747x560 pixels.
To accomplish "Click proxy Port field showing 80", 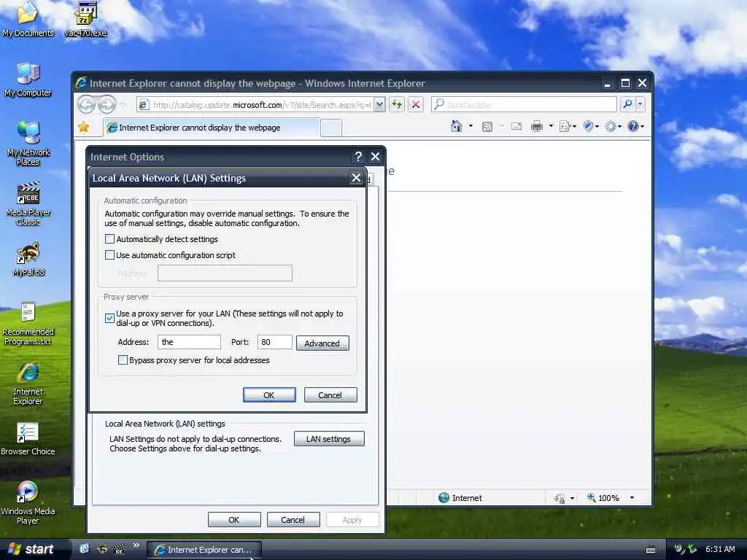I will click(x=274, y=342).
